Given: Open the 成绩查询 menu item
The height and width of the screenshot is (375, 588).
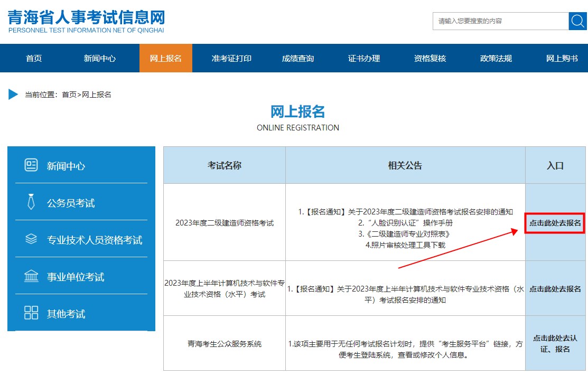Looking at the screenshot, I should (x=298, y=58).
